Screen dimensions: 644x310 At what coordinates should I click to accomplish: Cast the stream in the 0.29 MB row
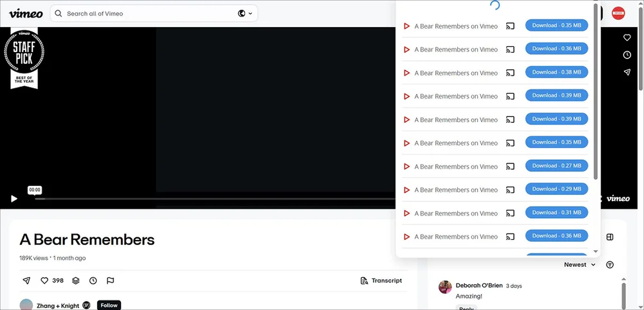510,190
